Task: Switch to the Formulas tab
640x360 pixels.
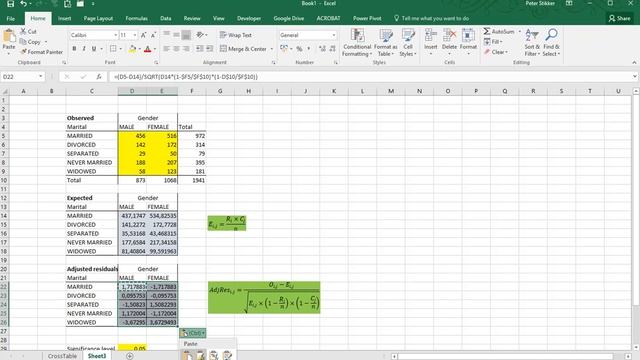Action: (x=136, y=18)
